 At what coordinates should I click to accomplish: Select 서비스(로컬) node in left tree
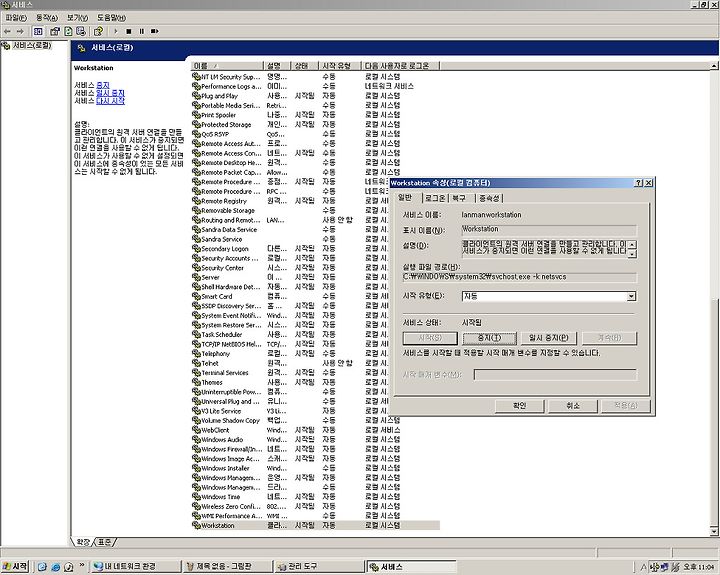tap(31, 45)
